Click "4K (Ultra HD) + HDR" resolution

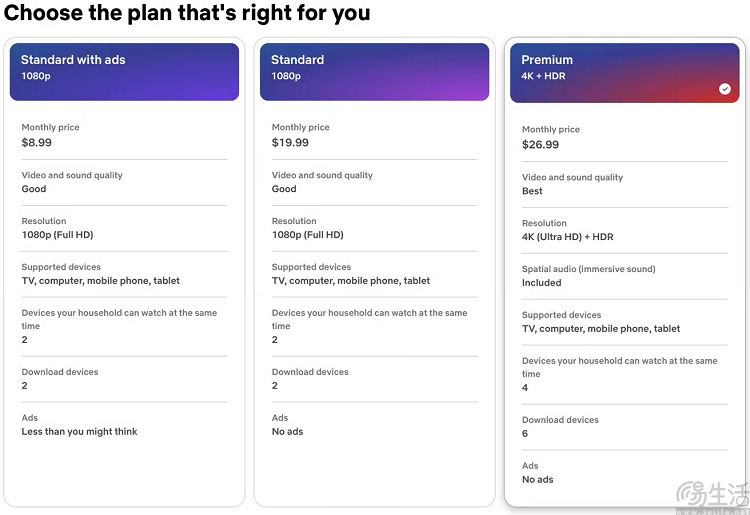(x=568, y=237)
